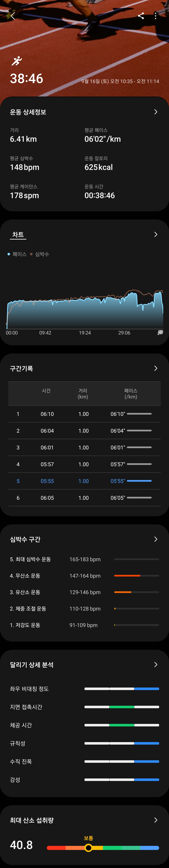Open the three-dot more options menu
This screenshot has width=169, height=868.
pyautogui.click(x=156, y=16)
